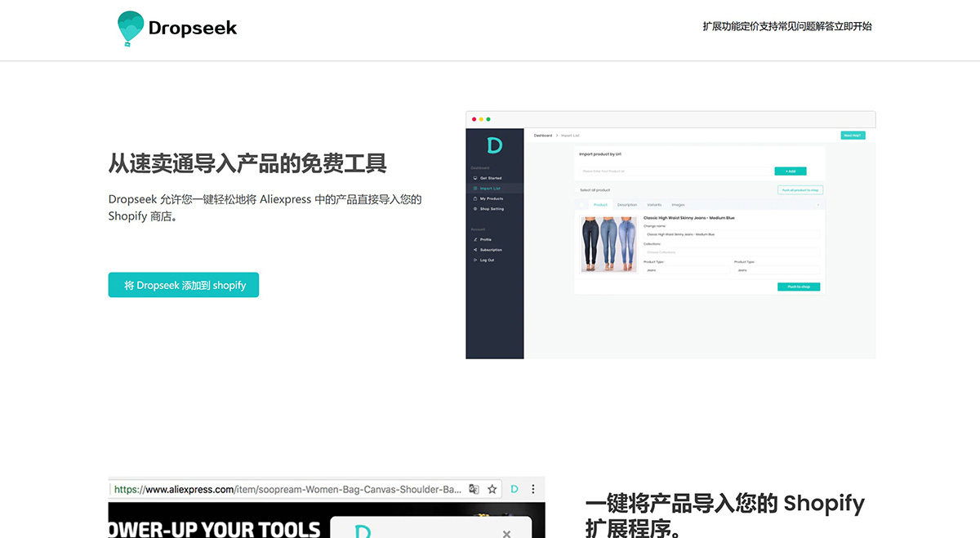
Task: Click the jeans product thumbnail
Action: point(608,243)
